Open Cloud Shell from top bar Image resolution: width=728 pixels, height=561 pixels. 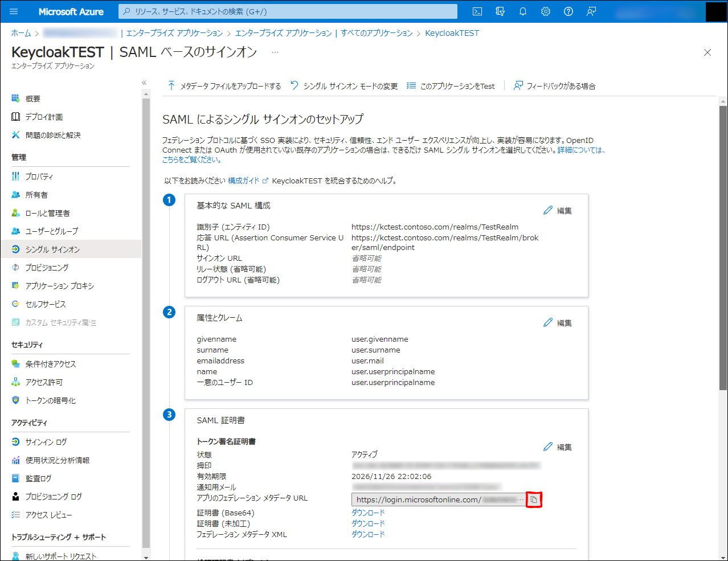(x=477, y=11)
